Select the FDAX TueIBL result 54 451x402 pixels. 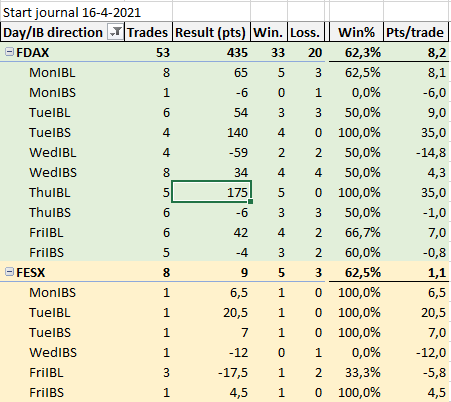coord(241,112)
